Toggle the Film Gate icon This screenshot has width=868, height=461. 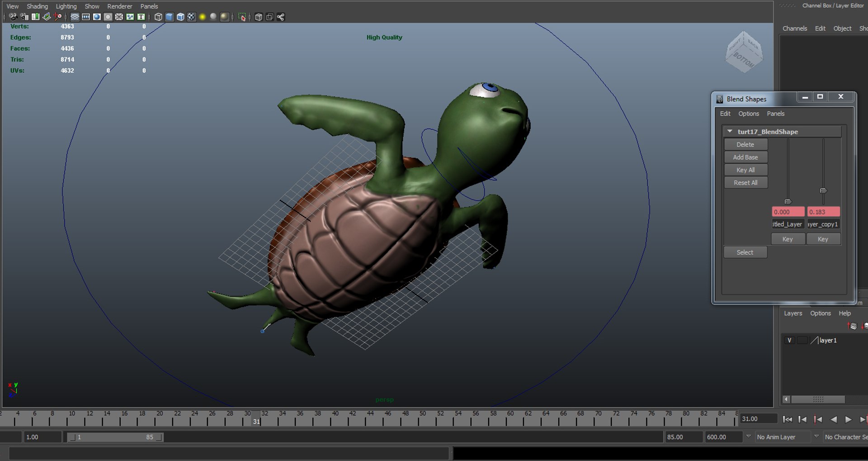click(85, 17)
